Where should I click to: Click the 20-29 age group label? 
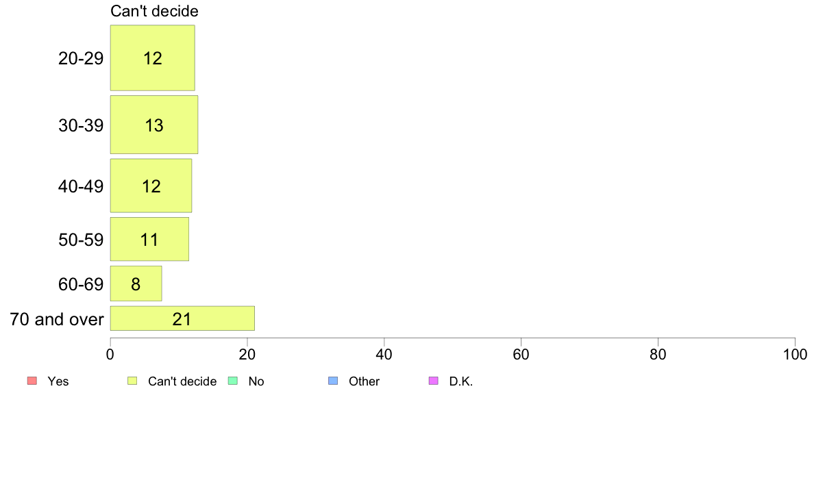[81, 58]
